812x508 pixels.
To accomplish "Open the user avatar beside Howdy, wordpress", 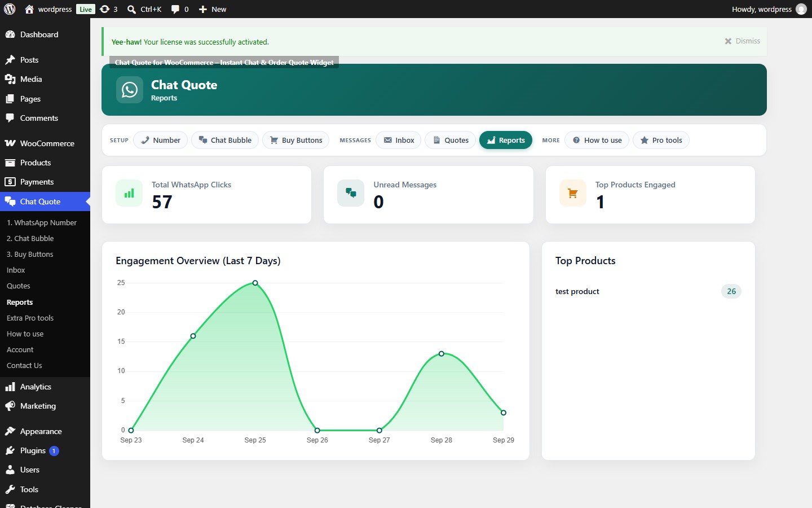I will pyautogui.click(x=801, y=9).
